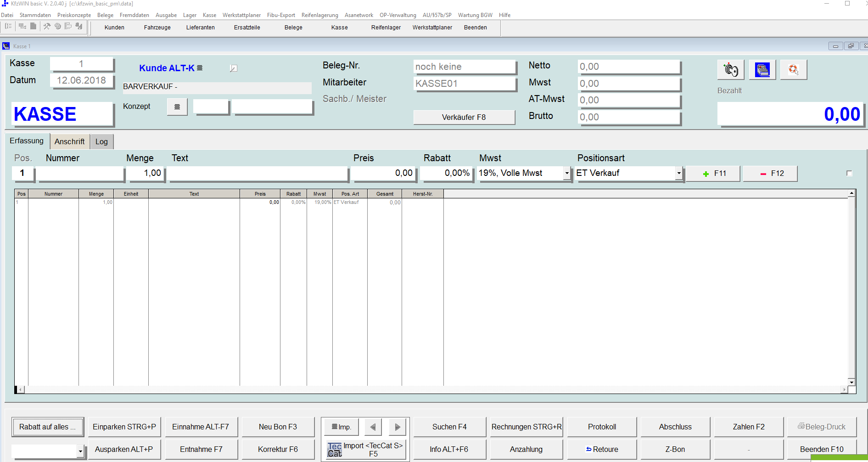
Task: Go to next import with right arrow
Action: tap(398, 427)
